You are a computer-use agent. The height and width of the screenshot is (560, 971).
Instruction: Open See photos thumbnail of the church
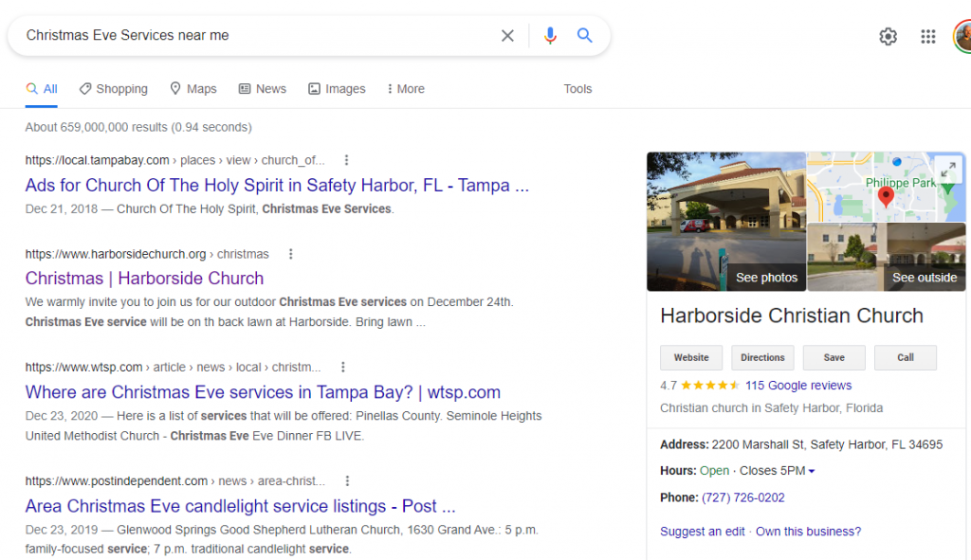click(x=726, y=222)
